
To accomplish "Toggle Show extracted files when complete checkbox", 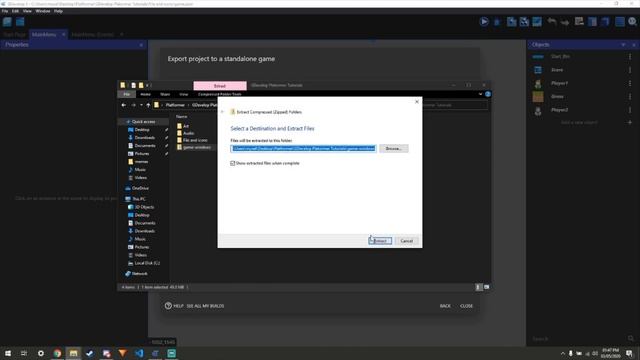I will pos(233,163).
